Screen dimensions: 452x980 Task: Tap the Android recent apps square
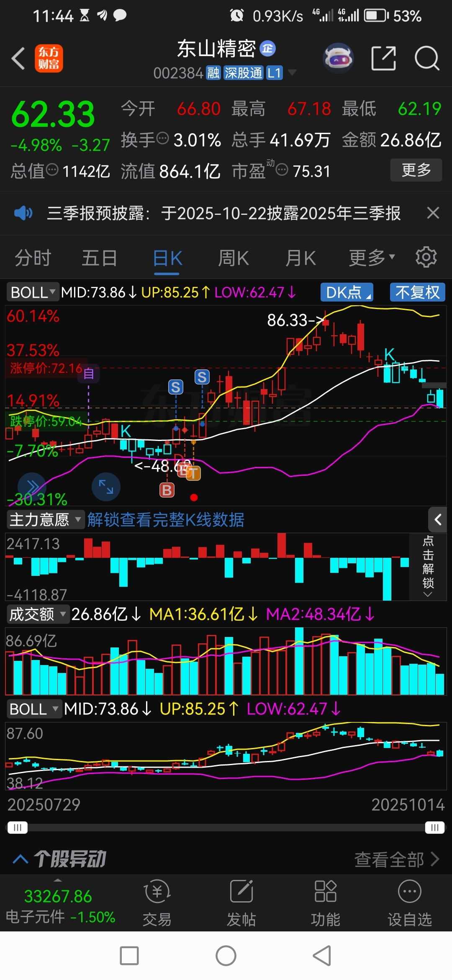pyautogui.click(x=129, y=956)
